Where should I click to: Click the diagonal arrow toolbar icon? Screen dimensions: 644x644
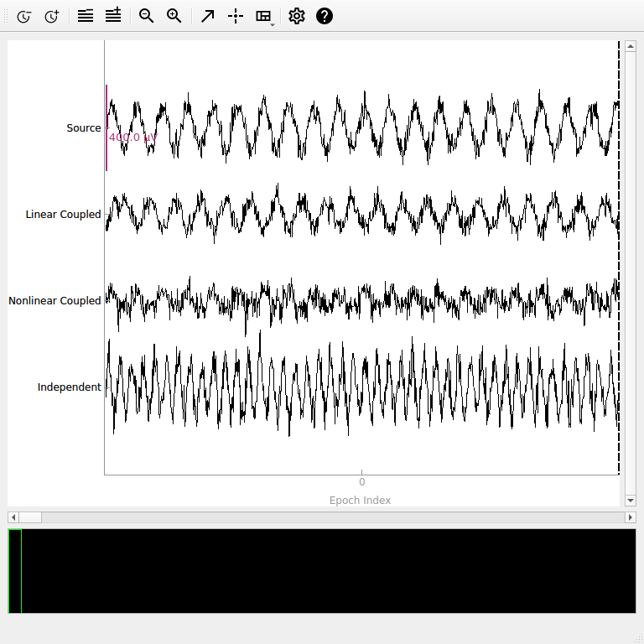tap(208, 16)
